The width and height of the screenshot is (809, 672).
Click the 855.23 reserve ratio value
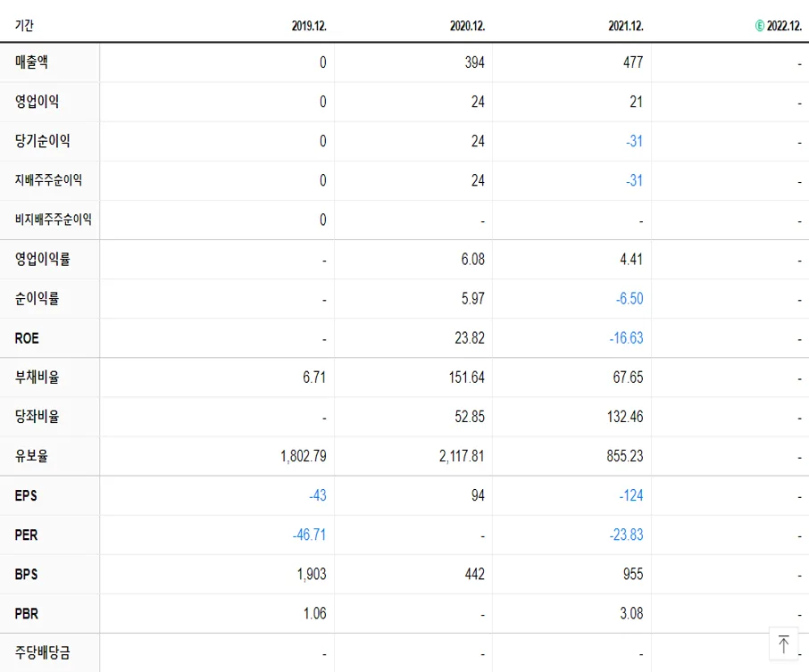coord(625,456)
